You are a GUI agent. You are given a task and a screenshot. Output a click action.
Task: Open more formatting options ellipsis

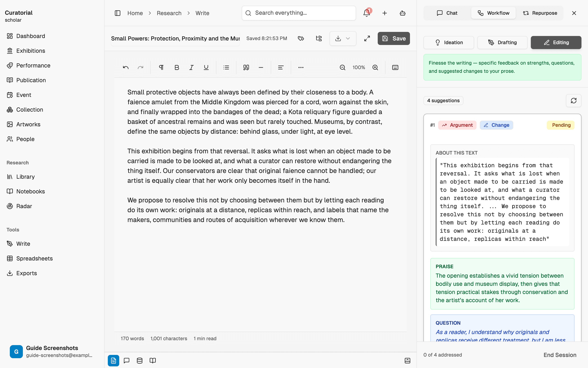[301, 67]
